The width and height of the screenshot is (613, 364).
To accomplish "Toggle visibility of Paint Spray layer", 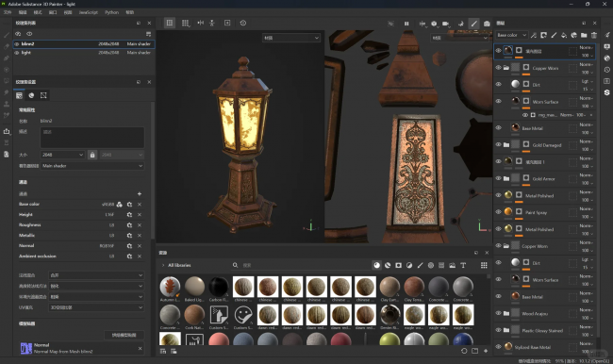I will [499, 212].
